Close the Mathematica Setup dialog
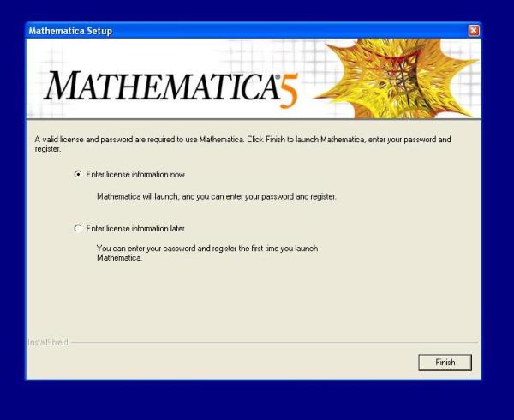The height and width of the screenshot is (420, 514). (x=474, y=31)
